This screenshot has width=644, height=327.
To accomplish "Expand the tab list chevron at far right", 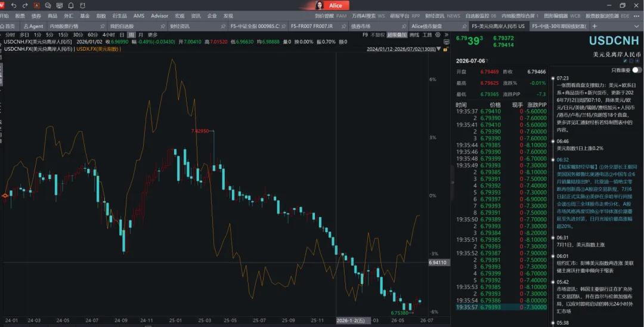I will (x=637, y=26).
